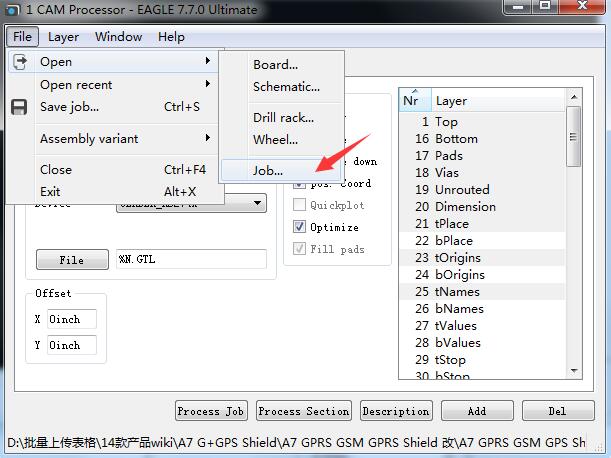The image size is (611, 458).
Task: Click the status bar file path
Action: point(296,442)
